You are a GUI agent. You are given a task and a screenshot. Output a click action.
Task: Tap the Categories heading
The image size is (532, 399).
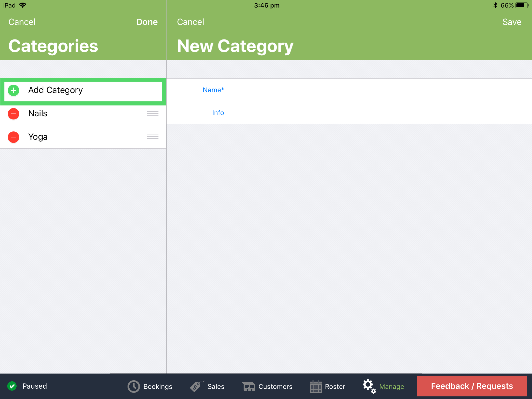[53, 46]
